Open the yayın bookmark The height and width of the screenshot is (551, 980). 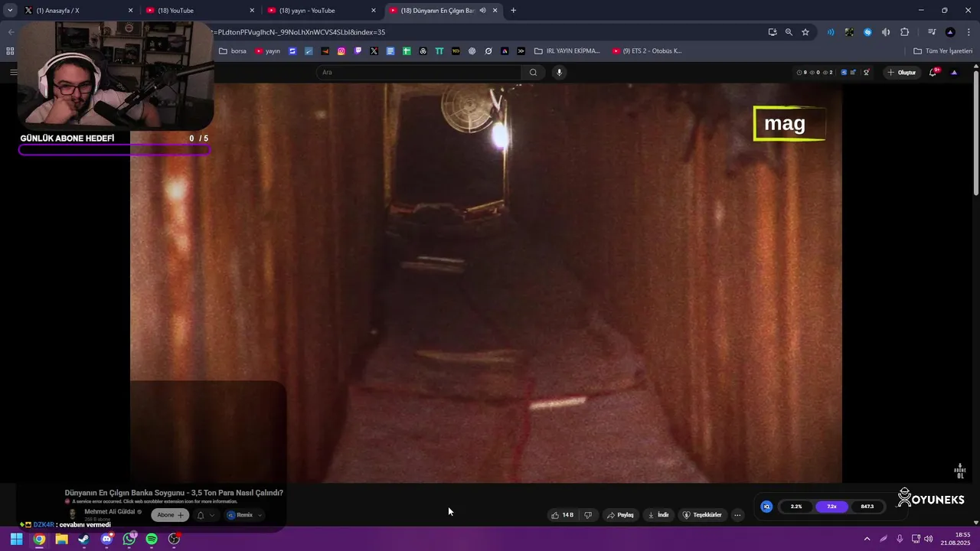[x=268, y=51]
